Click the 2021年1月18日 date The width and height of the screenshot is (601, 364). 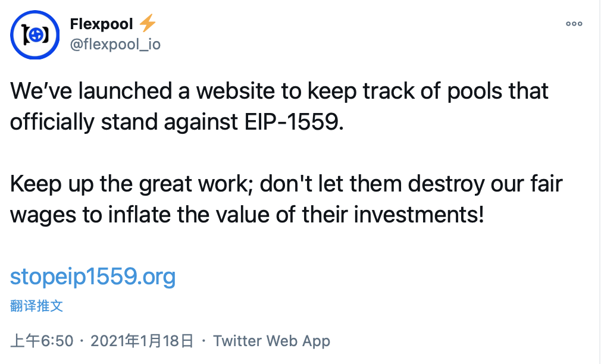(142, 341)
